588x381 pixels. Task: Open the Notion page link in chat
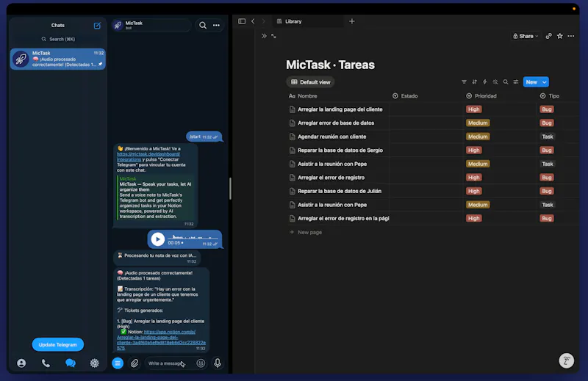click(161, 340)
